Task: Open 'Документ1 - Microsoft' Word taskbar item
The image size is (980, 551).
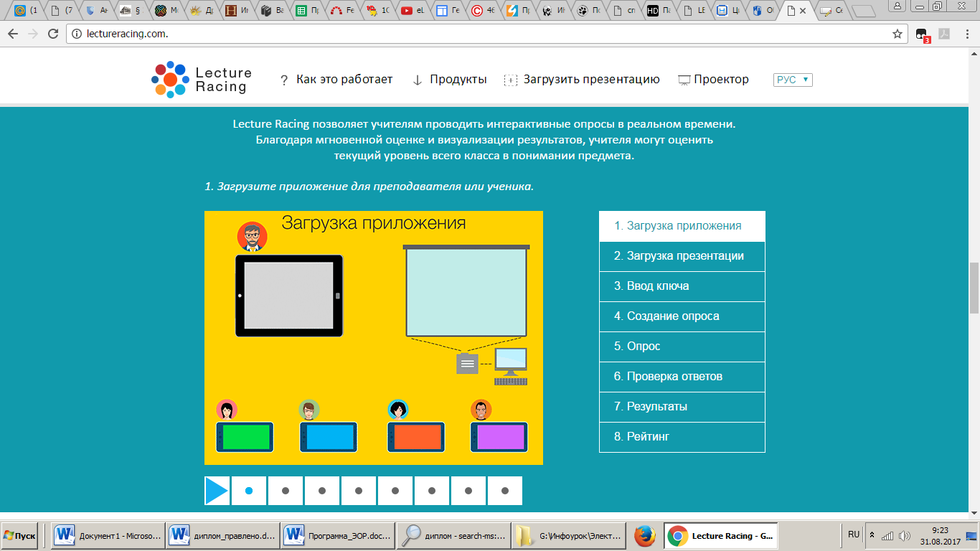Action: point(109,535)
